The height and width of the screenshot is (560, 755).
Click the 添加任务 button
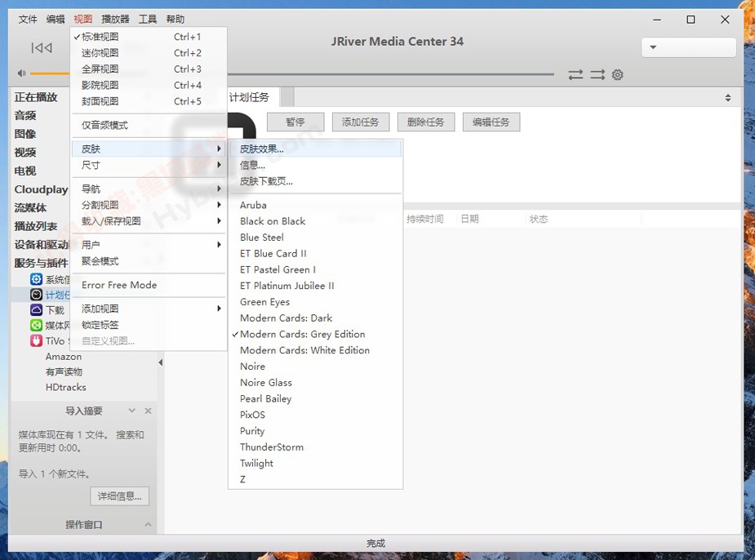pos(361,122)
